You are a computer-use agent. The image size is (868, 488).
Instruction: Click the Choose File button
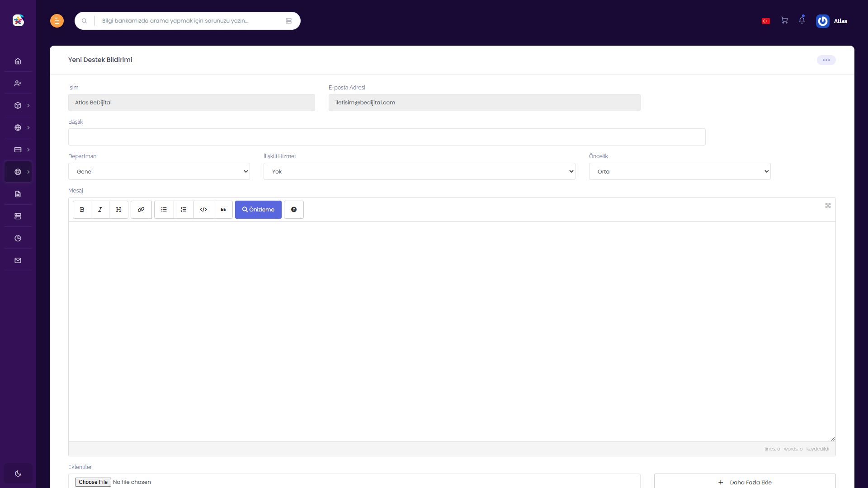pyautogui.click(x=93, y=482)
